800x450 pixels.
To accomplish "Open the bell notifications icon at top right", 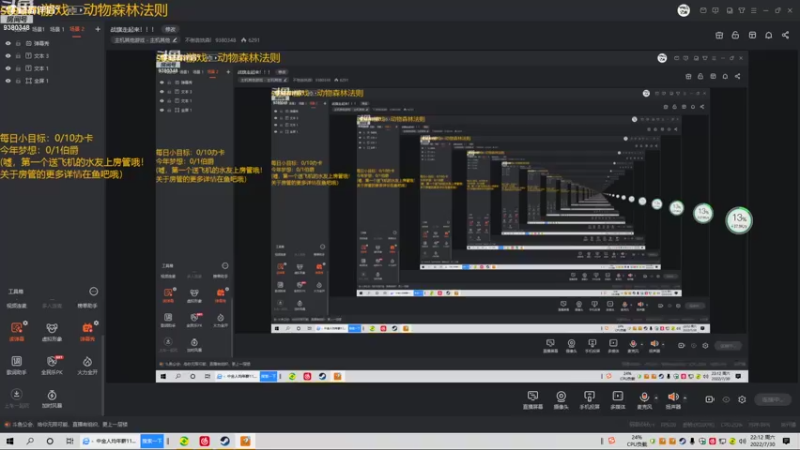I will pyautogui.click(x=768, y=35).
